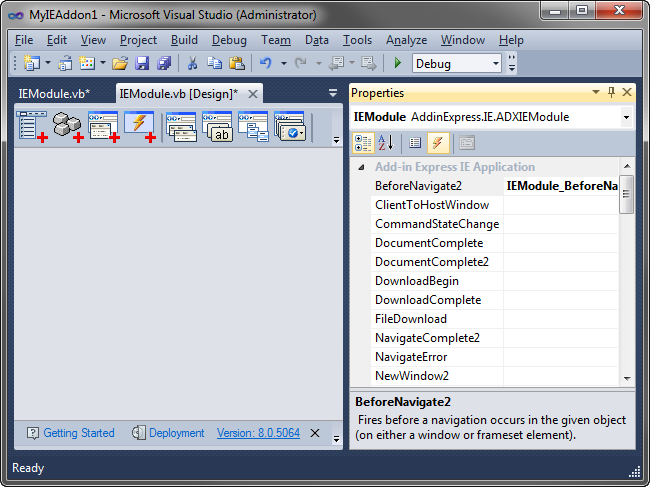
Task: Start debugging with the green play arrow
Action: tap(398, 63)
